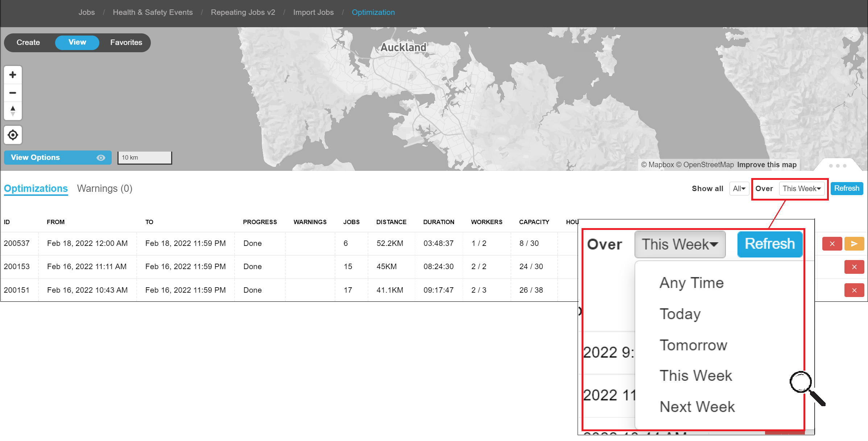Image resolution: width=868 pixels, height=441 pixels.
Task: Delete optimization 200151 with red X
Action: pyautogui.click(x=854, y=290)
